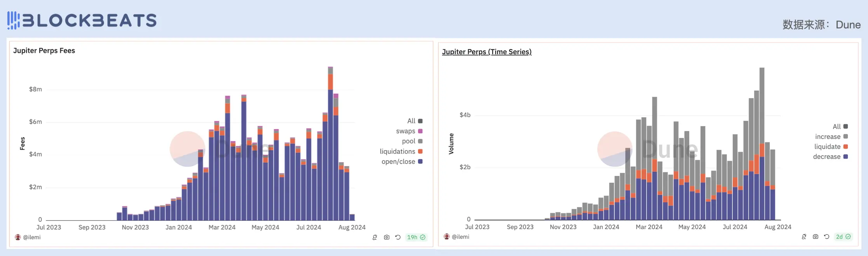Refresh the Jupiter Perps Fees chart

pyautogui.click(x=398, y=237)
